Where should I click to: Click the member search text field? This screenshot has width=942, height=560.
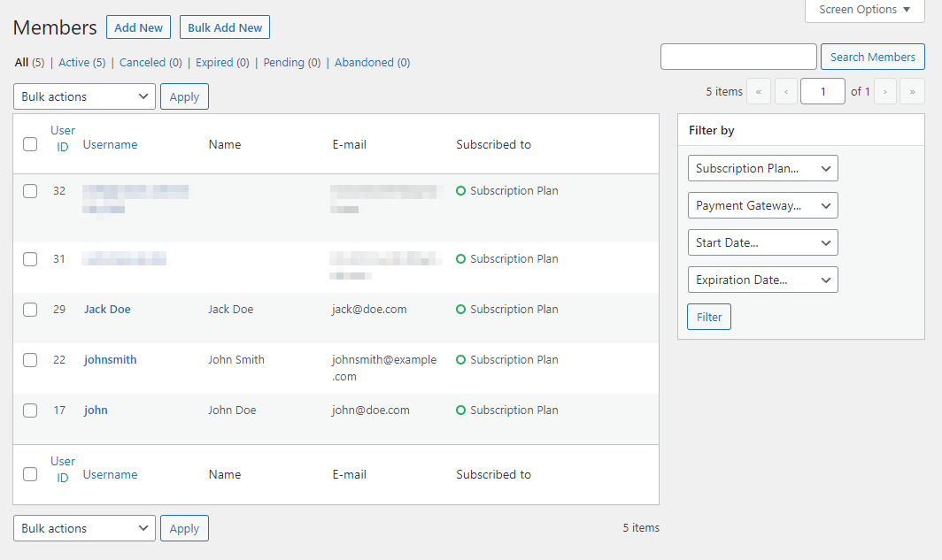(738, 57)
